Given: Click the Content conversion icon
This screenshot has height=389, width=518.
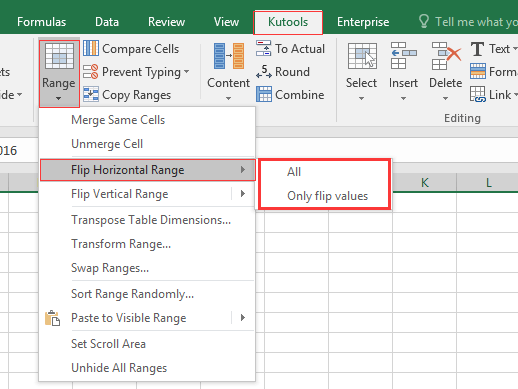Looking at the screenshot, I should [228, 56].
